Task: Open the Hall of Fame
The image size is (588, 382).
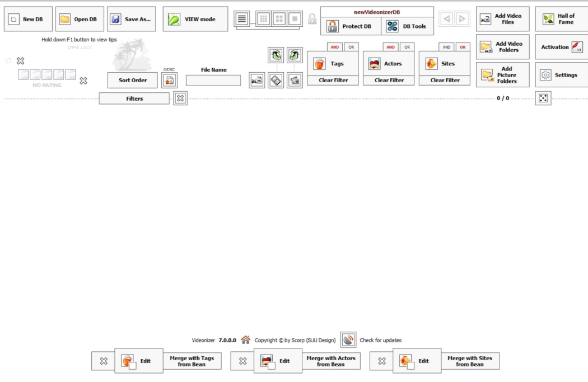Action: click(x=562, y=19)
